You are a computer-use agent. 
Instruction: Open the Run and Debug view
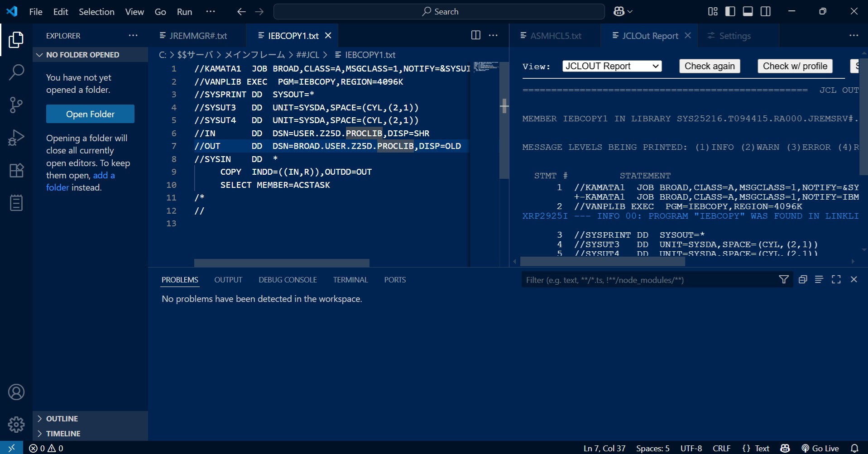coord(16,137)
